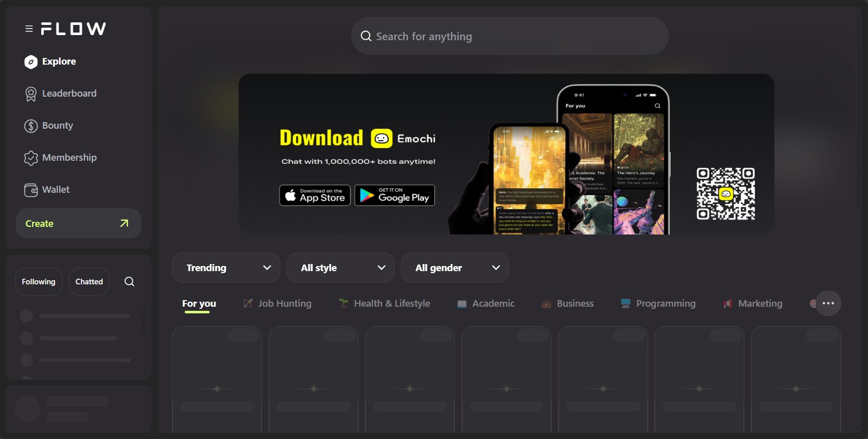Click the Business briefcase icon
The width and height of the screenshot is (868, 439).
pyautogui.click(x=546, y=304)
